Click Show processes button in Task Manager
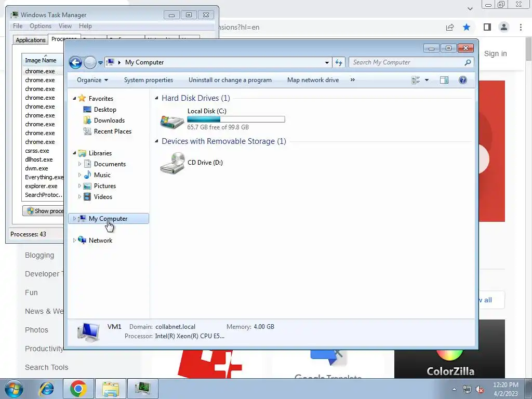 click(x=43, y=211)
